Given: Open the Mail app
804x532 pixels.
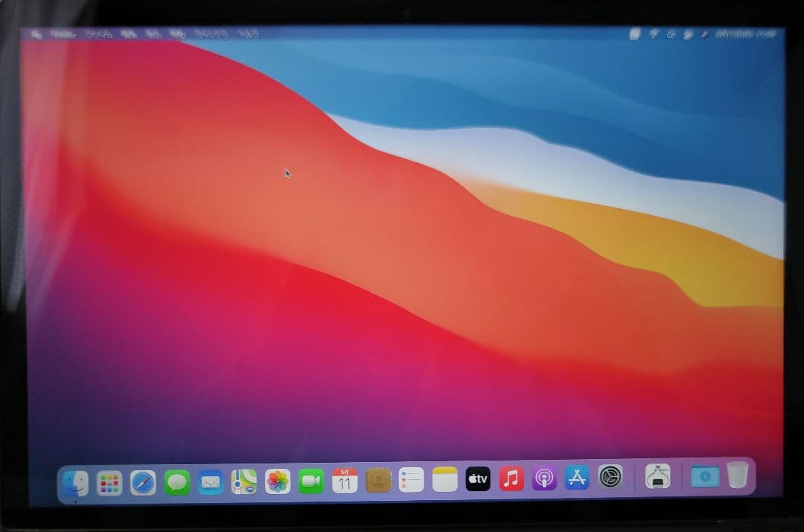Looking at the screenshot, I should coord(209,481).
